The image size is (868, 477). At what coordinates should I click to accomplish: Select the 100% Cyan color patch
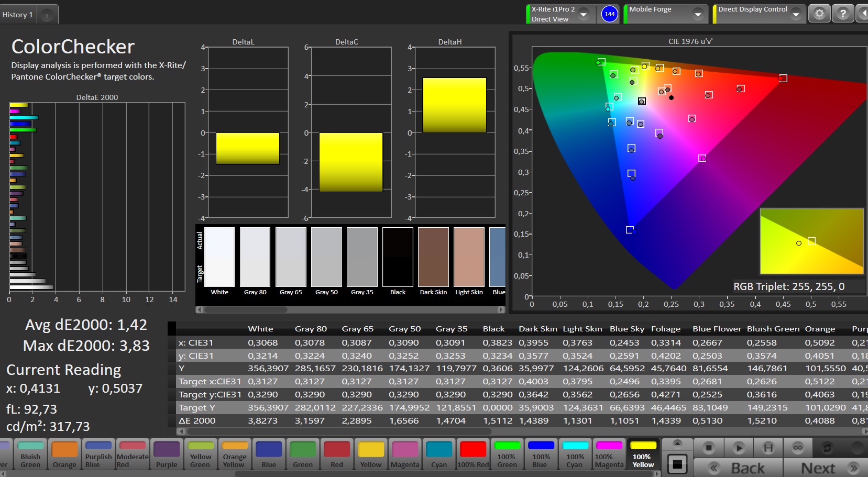pyautogui.click(x=575, y=454)
